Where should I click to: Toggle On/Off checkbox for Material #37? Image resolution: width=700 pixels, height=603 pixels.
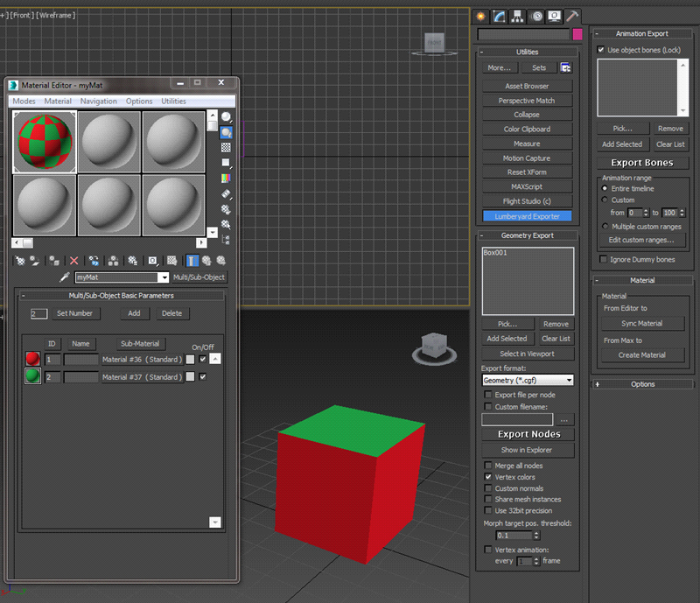tap(203, 377)
